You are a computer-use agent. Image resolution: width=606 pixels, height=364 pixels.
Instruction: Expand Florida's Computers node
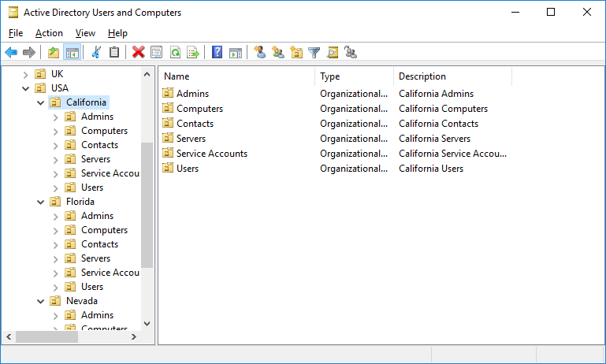(56, 231)
